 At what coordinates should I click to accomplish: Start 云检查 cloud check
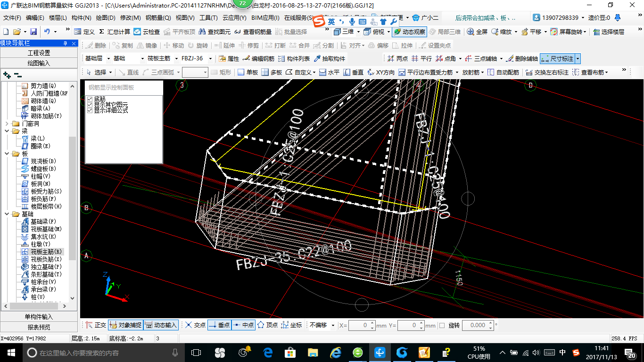point(147,32)
